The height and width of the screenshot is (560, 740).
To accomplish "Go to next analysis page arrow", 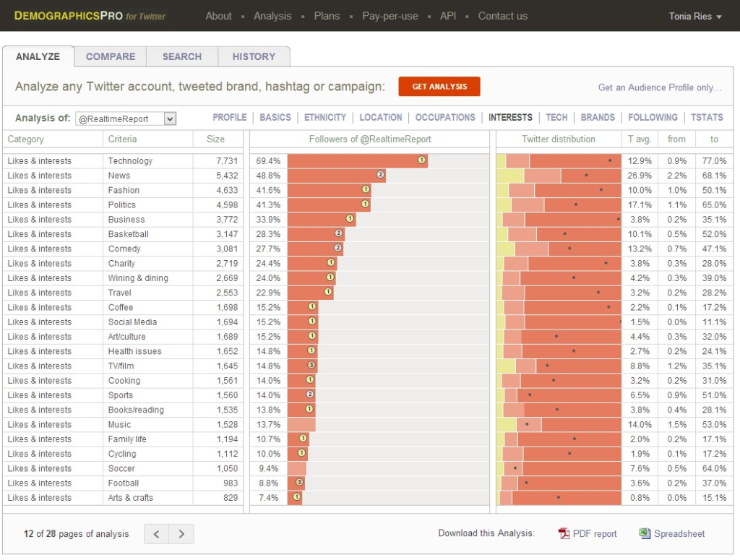I will [x=181, y=534].
